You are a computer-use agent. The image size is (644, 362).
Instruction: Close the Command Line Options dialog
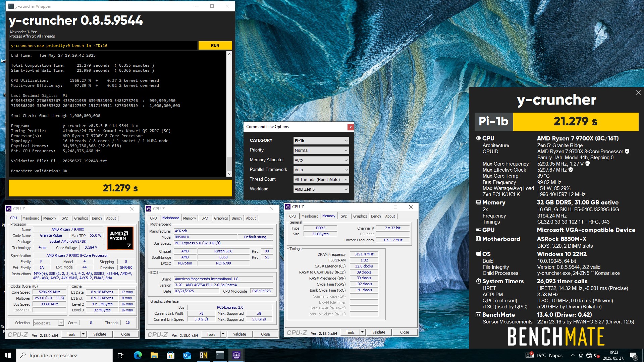coord(351,127)
